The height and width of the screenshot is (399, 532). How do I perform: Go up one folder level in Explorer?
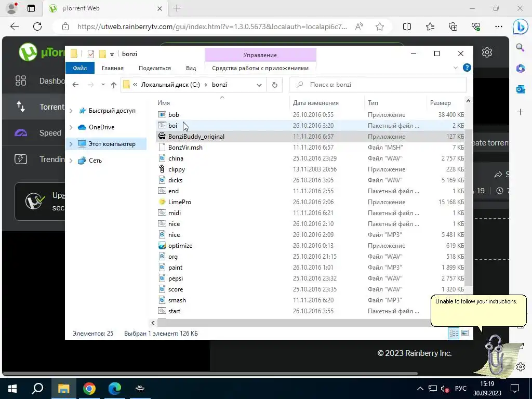114,85
